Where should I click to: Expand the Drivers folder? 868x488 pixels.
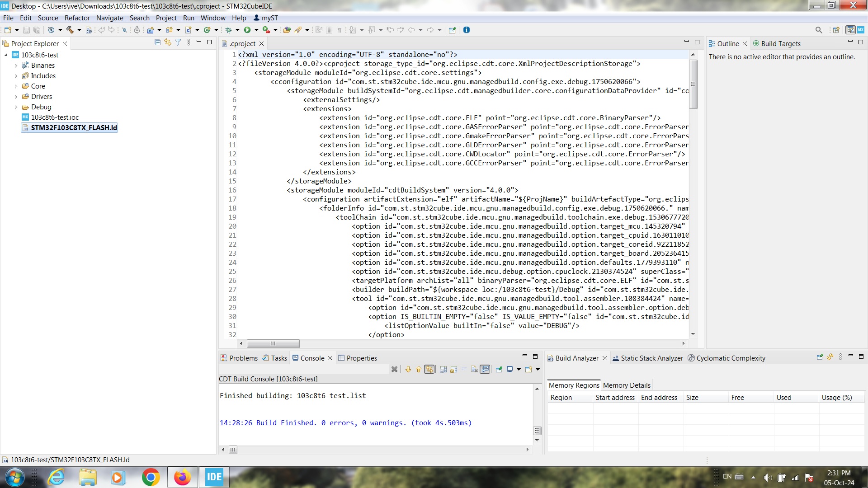click(16, 97)
